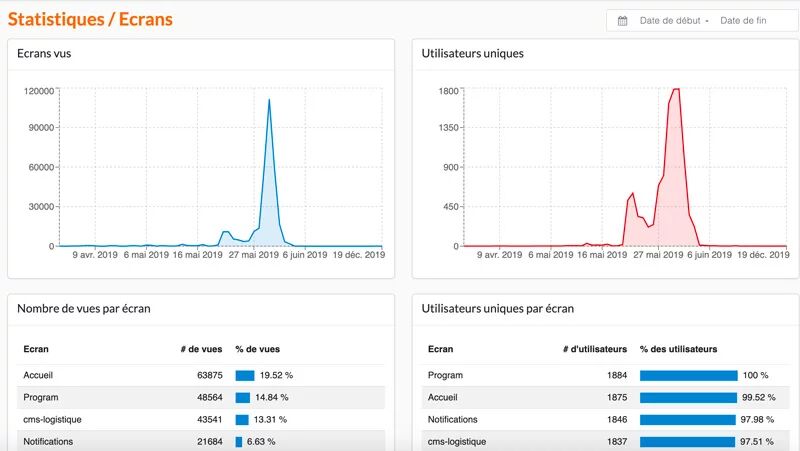Click the 100 % progress bar for Program
The width and height of the screenshot is (800, 451).
pyautogui.click(x=689, y=375)
